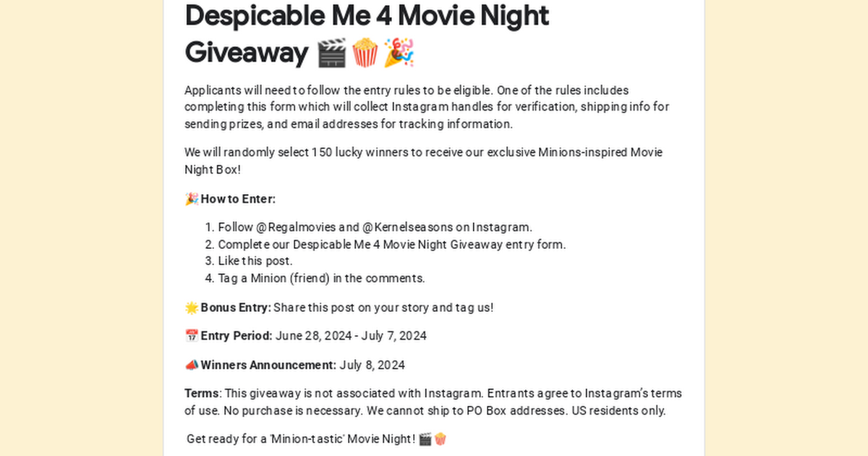Click the clapperboard emoji after Minion-tastic Movie Night

pyautogui.click(x=425, y=439)
